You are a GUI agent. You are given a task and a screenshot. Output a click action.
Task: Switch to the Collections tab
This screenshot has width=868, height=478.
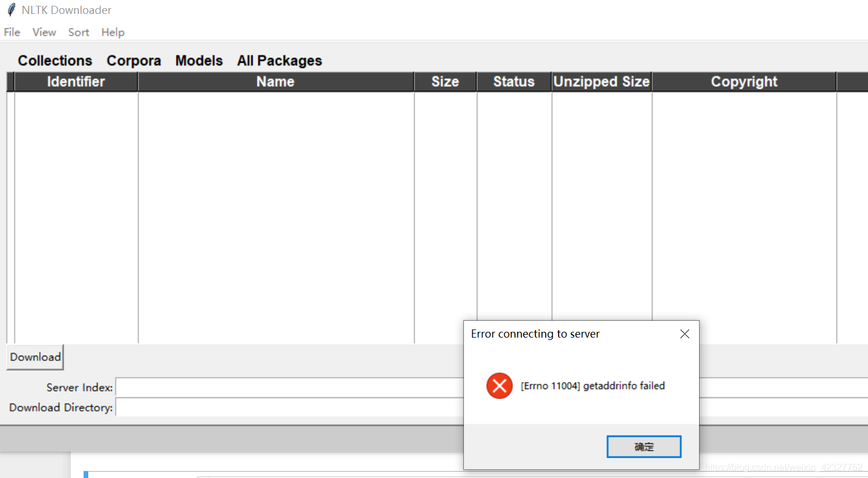click(55, 60)
